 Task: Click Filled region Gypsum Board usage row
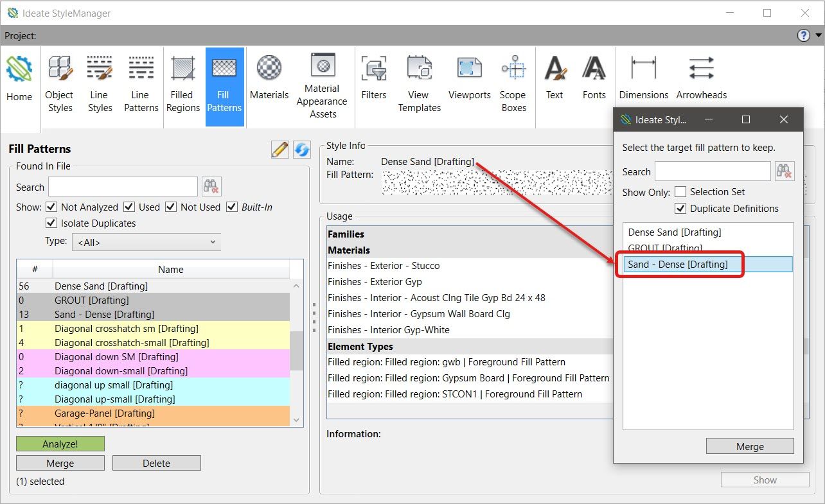point(468,378)
